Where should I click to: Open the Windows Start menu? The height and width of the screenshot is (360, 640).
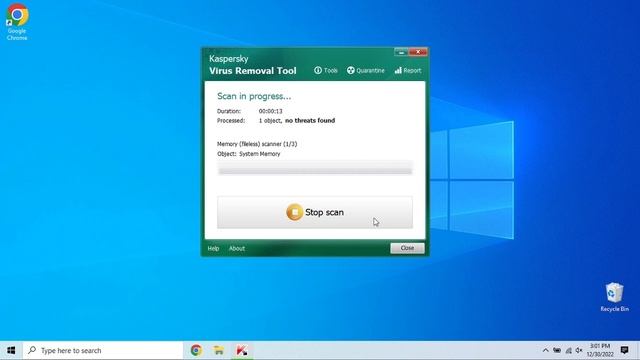[11, 350]
